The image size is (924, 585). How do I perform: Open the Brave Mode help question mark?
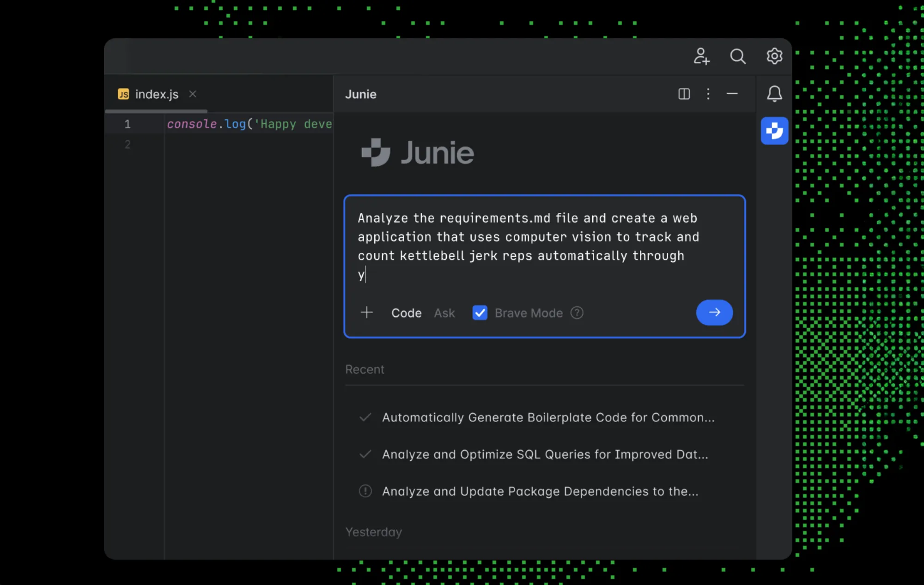[577, 313]
